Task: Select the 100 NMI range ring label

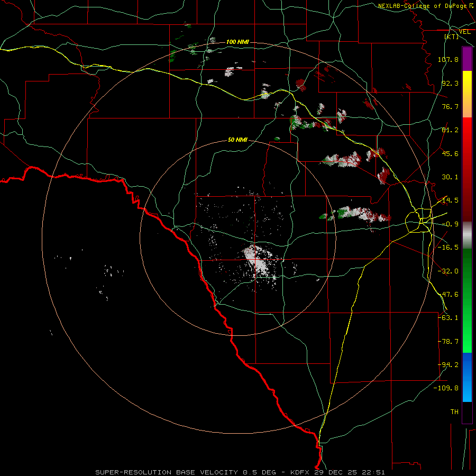Action: pos(237,42)
